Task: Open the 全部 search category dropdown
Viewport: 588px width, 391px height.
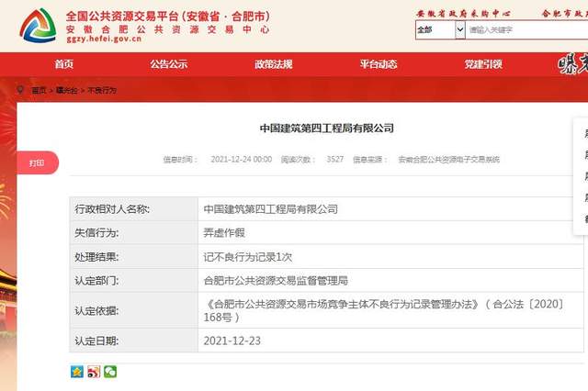Action: click(440, 29)
